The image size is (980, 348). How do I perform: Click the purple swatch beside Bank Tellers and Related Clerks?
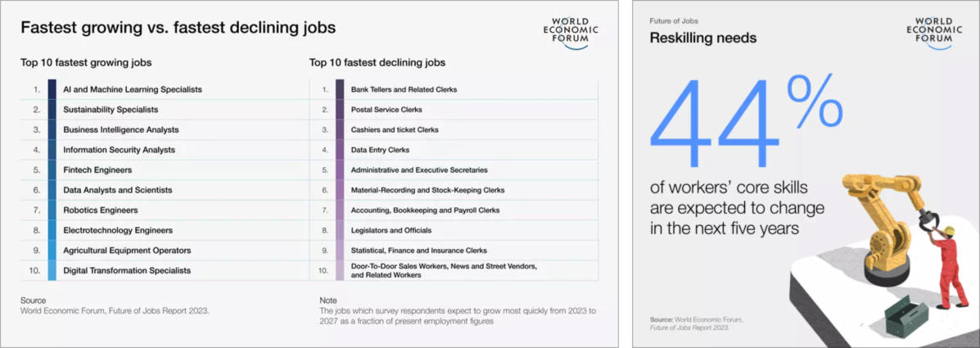point(340,89)
